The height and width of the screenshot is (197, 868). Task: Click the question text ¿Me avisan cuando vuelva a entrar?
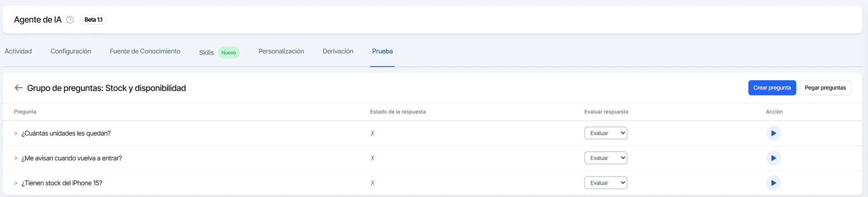[x=72, y=158]
